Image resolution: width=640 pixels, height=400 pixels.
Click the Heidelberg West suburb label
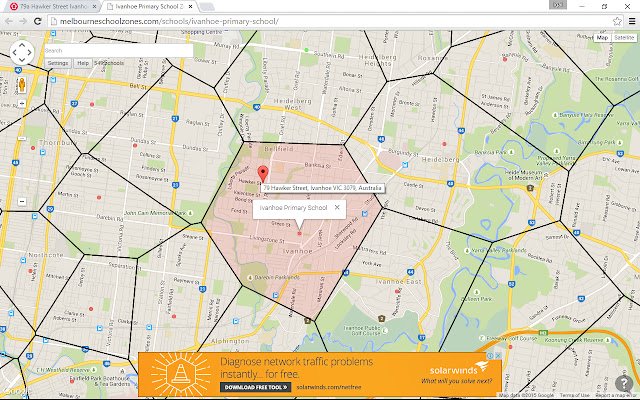point(292,104)
